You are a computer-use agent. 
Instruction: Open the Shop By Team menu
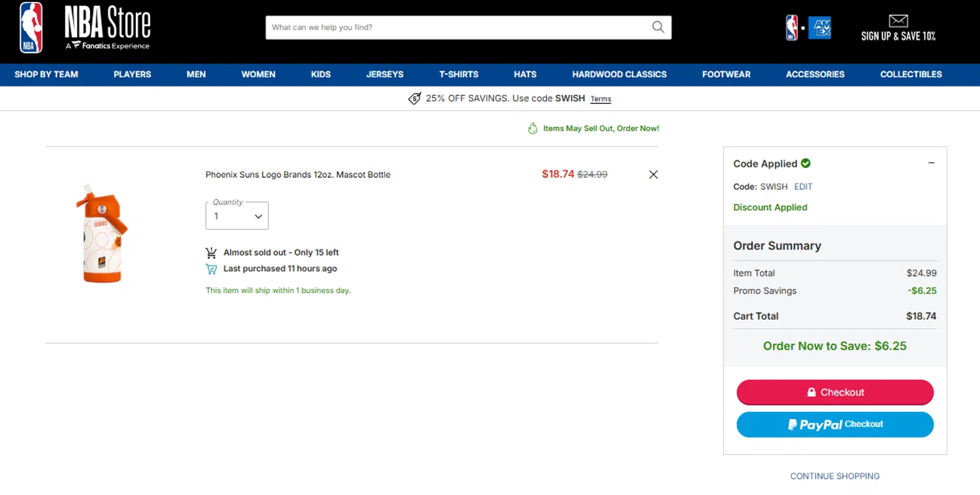pyautogui.click(x=46, y=75)
